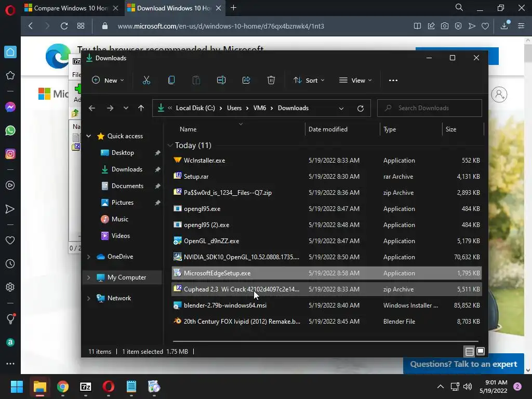Open Opera sidebar WhatsApp icon
Image resolution: width=532 pixels, height=399 pixels.
(10, 130)
